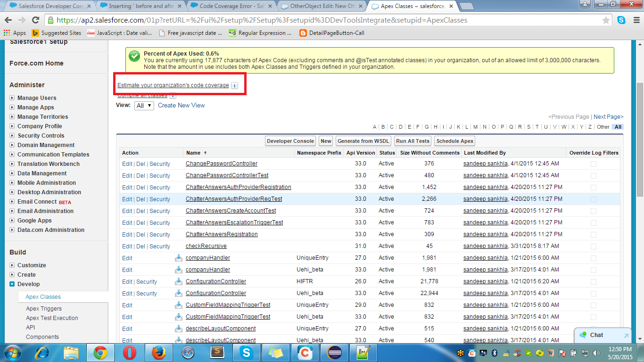The width and height of the screenshot is (644, 362).
Task: Launch Firefox from the taskbar
Action: click(158, 352)
